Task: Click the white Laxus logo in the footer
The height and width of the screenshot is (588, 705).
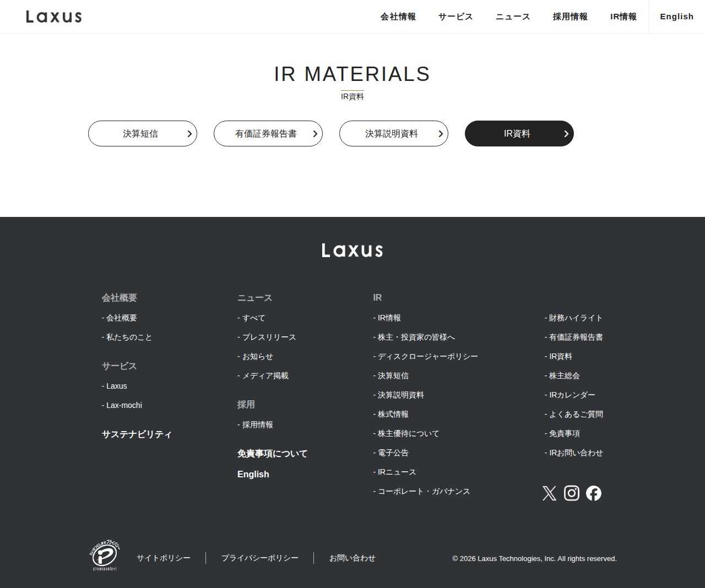Action: click(352, 251)
